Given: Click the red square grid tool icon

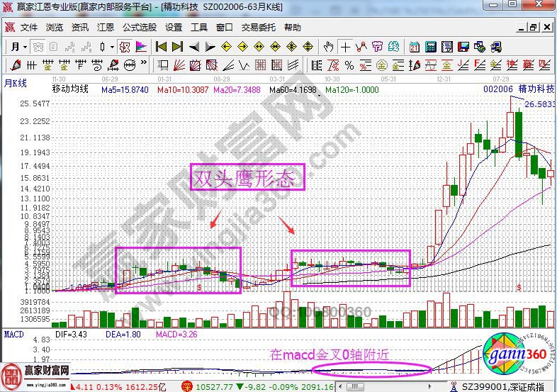Looking at the screenshot, I should 260,65.
